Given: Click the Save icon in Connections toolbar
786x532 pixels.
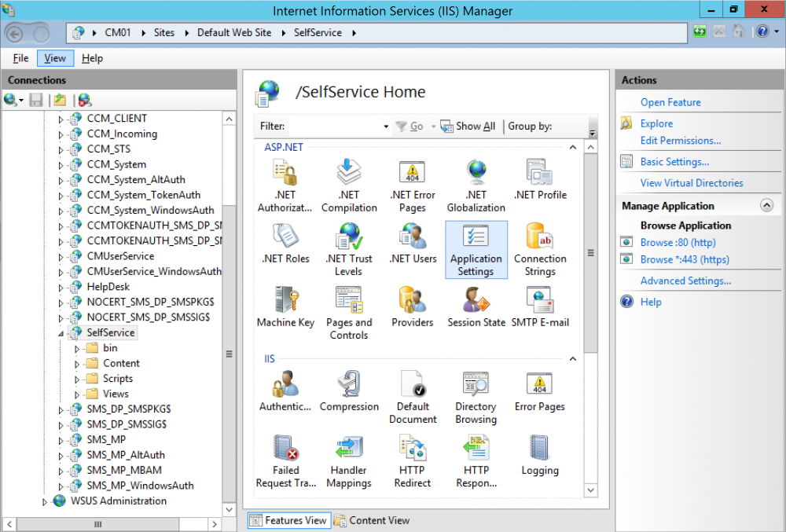Looking at the screenshot, I should 35,100.
